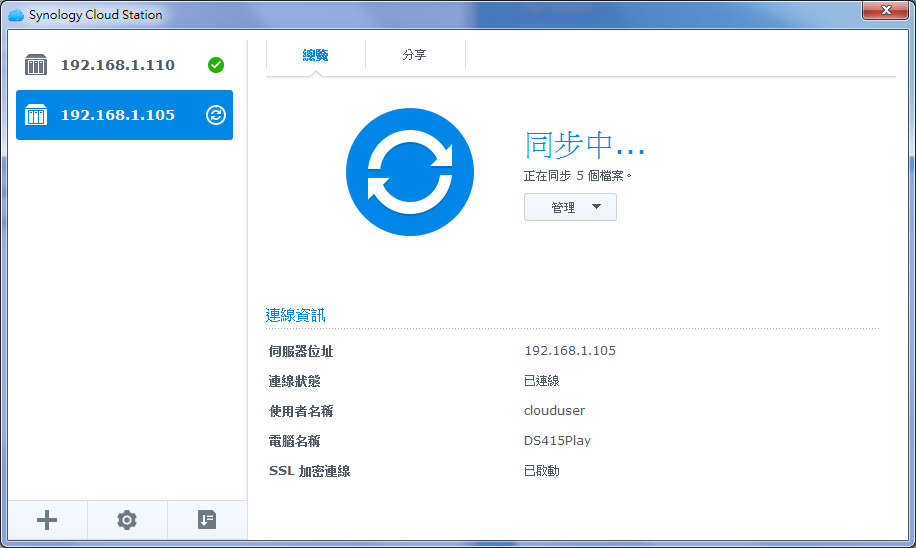The width and height of the screenshot is (916, 548).
Task: Click the SSL 加密連線 label
Action: (x=310, y=471)
